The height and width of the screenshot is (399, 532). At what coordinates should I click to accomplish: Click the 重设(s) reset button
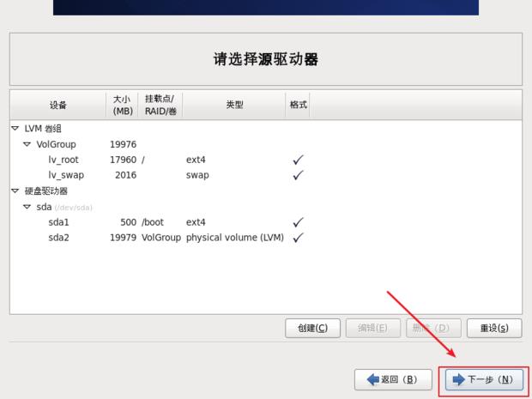pyautogui.click(x=494, y=328)
